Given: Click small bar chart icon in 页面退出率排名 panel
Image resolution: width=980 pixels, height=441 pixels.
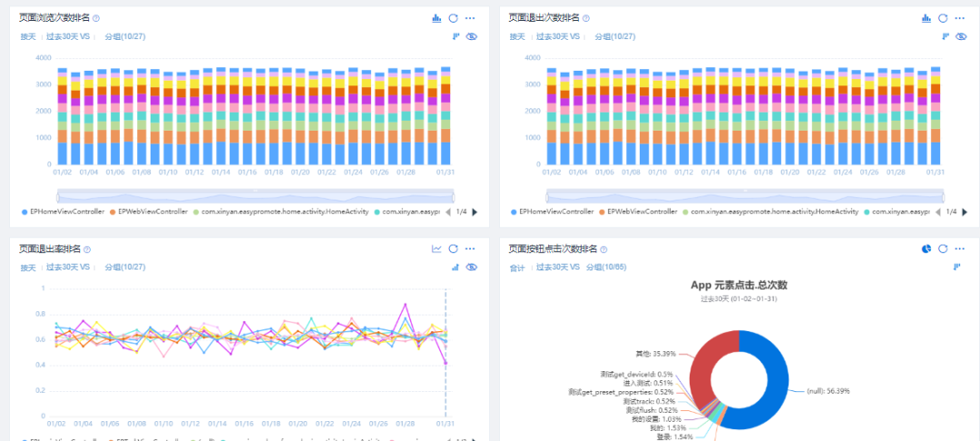Looking at the screenshot, I should click(456, 267).
